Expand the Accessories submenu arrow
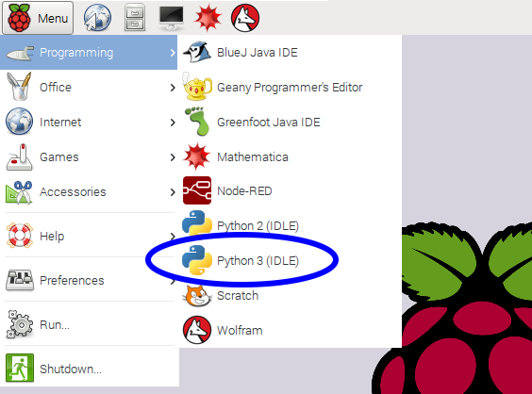The image size is (532, 394). (173, 192)
